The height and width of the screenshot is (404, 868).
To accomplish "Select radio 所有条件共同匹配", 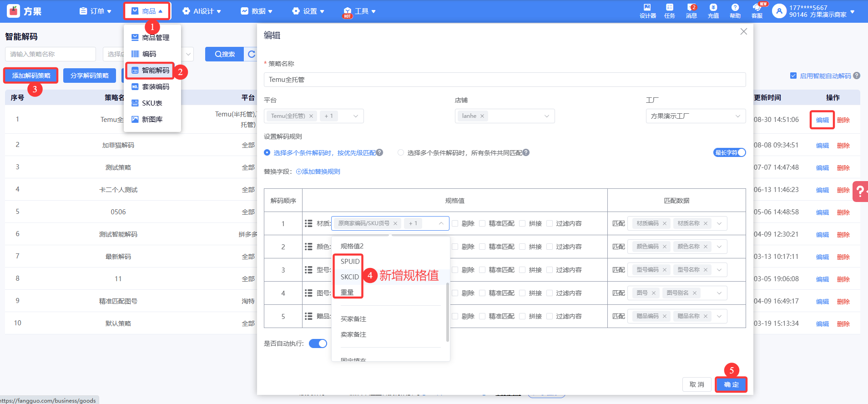I will (x=400, y=153).
